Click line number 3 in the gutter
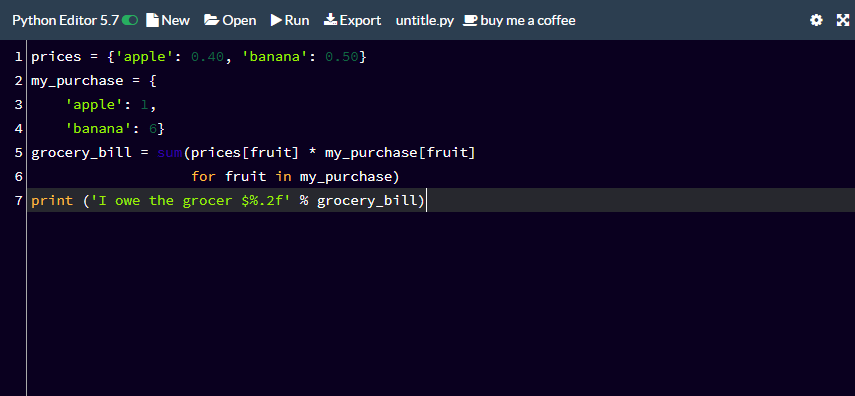Screen dimensions: 855x396 coord(19,105)
